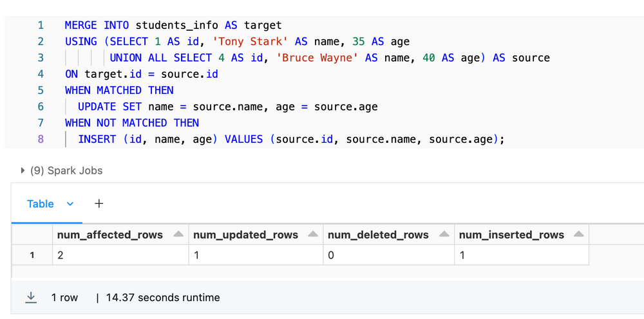644x319 pixels.
Task: Switch to the Table results tab
Action: 40,204
